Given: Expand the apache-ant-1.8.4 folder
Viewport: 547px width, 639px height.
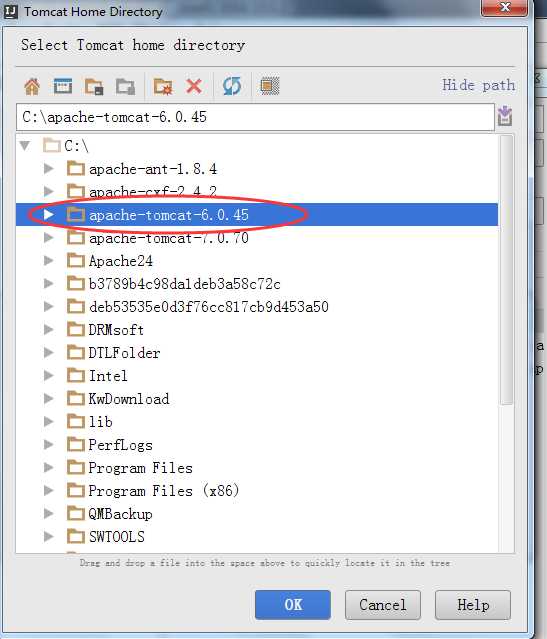Looking at the screenshot, I should [x=49, y=168].
